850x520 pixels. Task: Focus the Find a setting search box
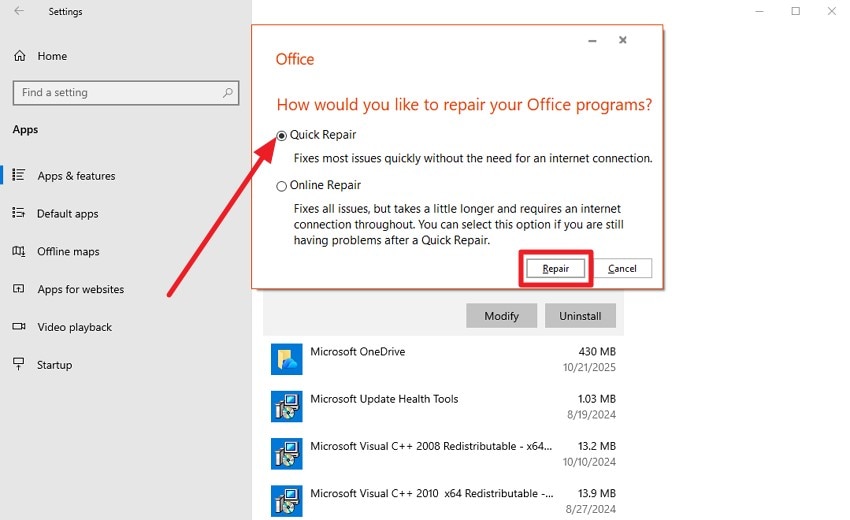click(126, 93)
